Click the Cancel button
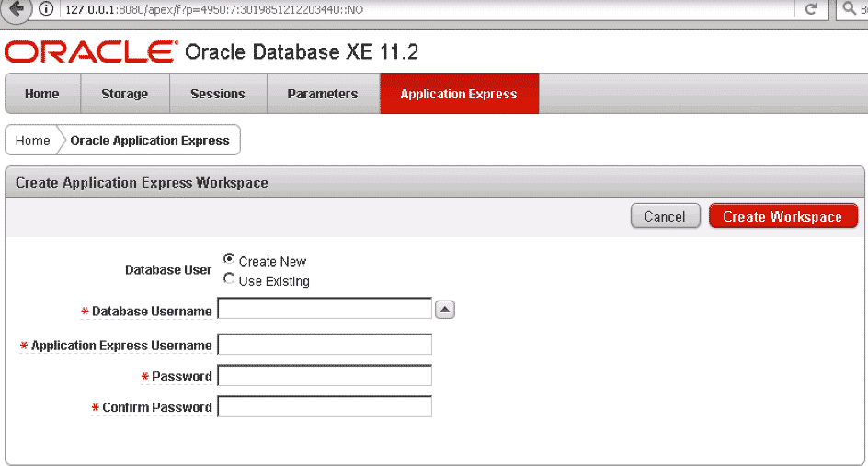Image resolution: width=868 pixels, height=466 pixels. coord(666,216)
